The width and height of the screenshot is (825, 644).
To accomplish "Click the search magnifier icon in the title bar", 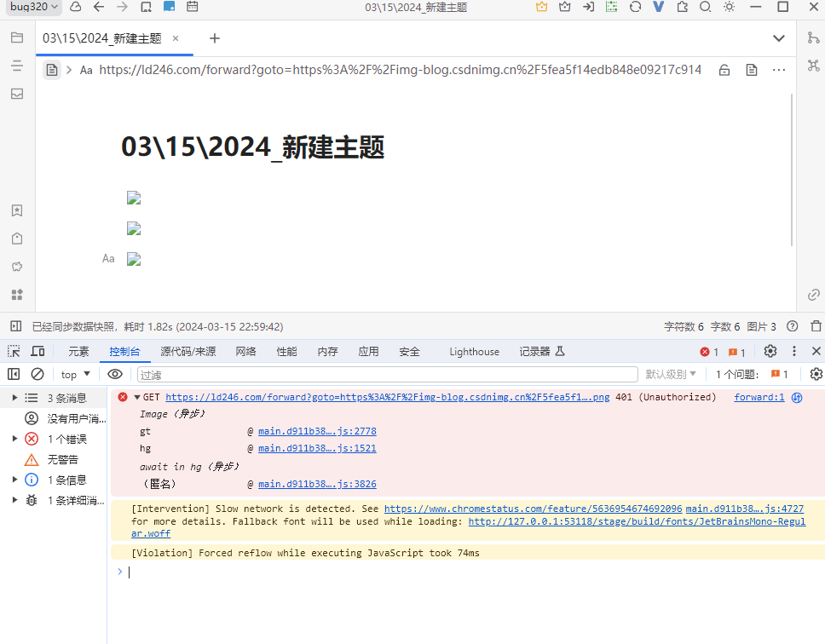I will tap(706, 7).
